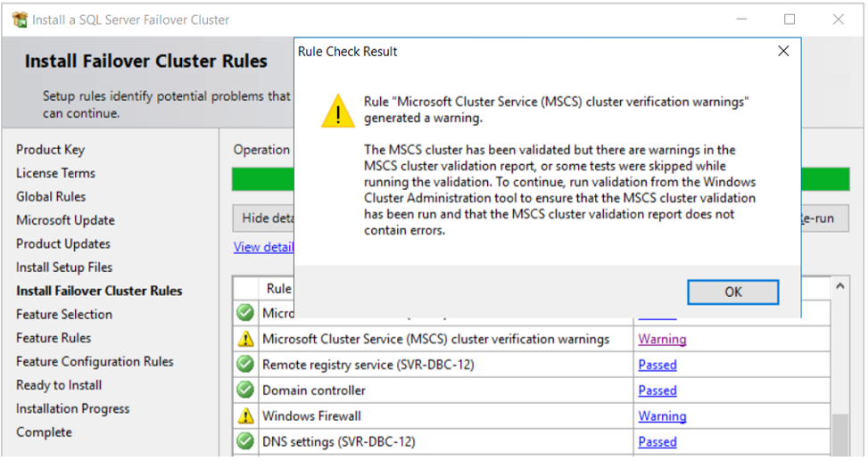This screenshot has width=868, height=461.
Task: Click the green operation progress bar
Action: coord(262,179)
